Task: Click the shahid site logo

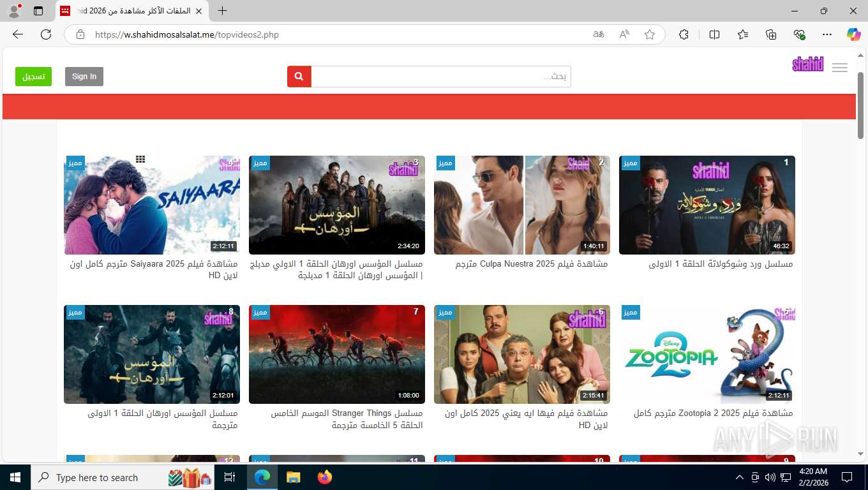Action: [808, 64]
